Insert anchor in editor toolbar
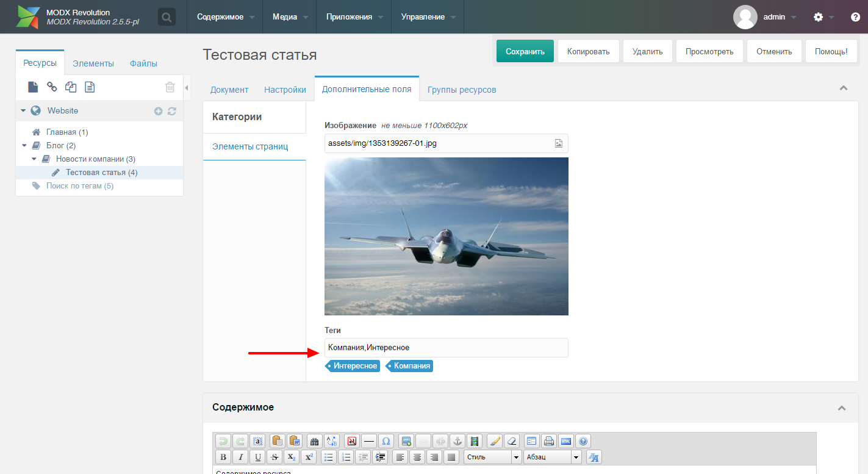Screen dimensions: 868x474 click(x=457, y=441)
